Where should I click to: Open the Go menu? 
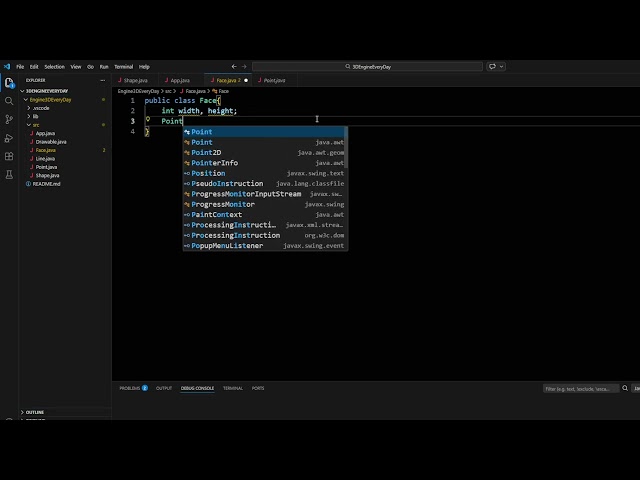(90, 67)
